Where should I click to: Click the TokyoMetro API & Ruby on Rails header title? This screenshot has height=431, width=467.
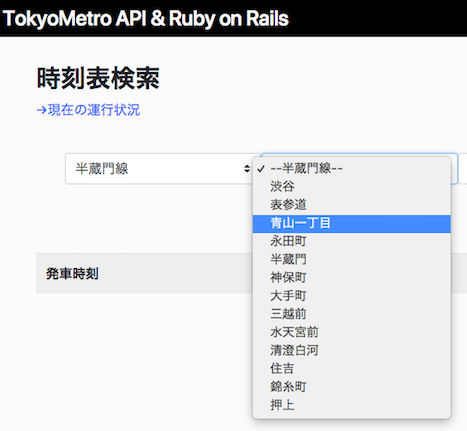(146, 18)
